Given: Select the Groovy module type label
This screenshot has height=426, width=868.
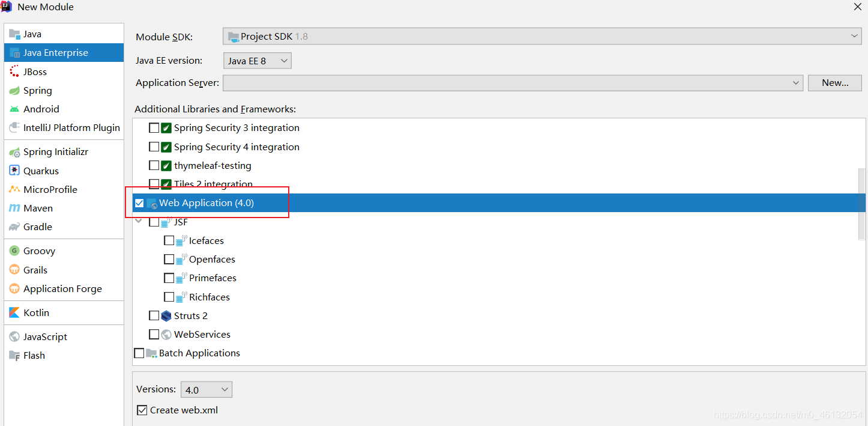Looking at the screenshot, I should pyautogui.click(x=39, y=251).
